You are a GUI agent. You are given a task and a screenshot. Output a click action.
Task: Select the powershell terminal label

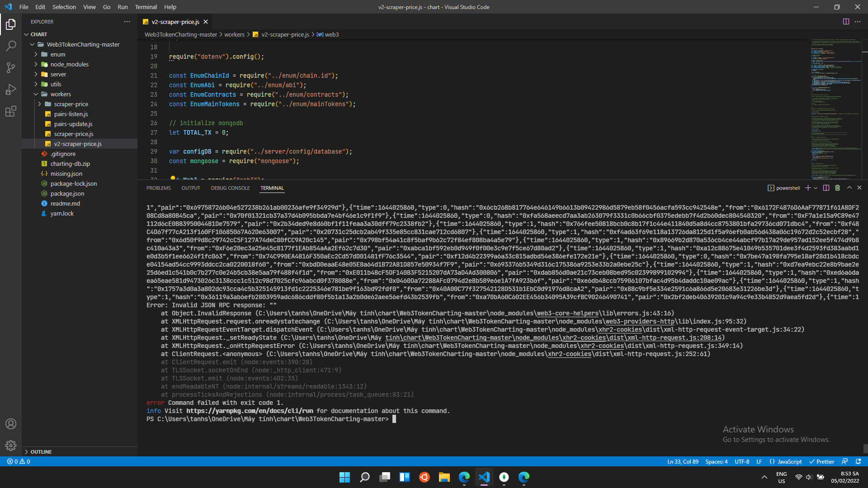point(784,188)
